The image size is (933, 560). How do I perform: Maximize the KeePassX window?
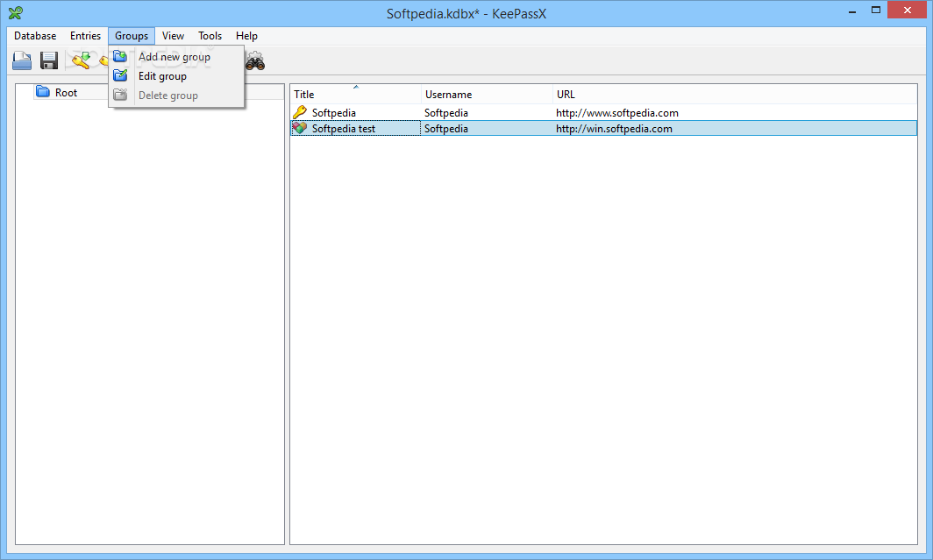pos(875,11)
